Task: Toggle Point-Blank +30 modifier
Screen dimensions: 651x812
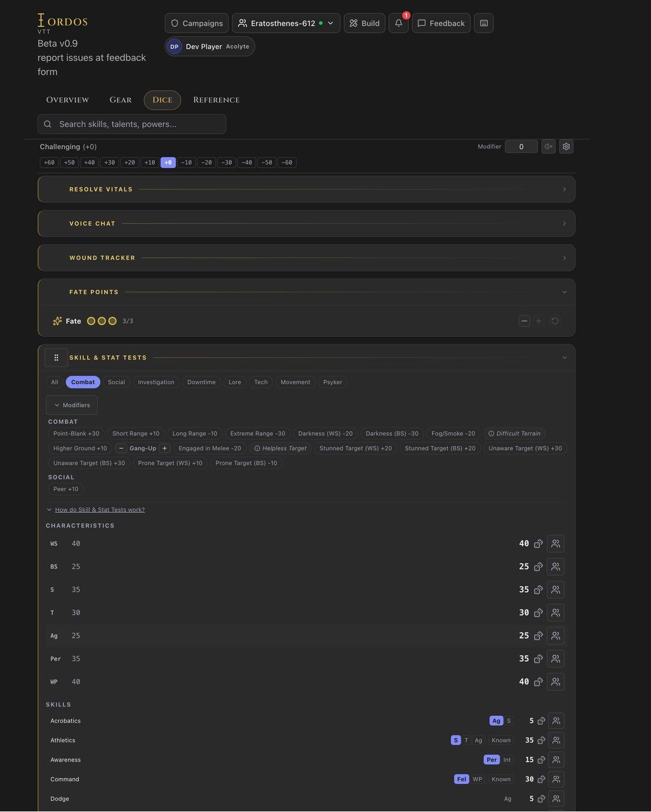Action: 76,434
